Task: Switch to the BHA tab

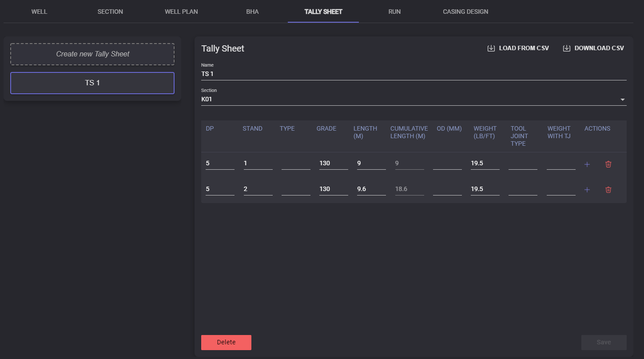Action: [x=252, y=12]
